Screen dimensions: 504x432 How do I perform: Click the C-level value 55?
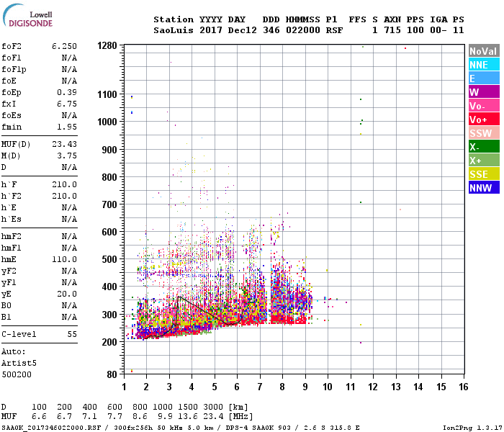(72, 334)
